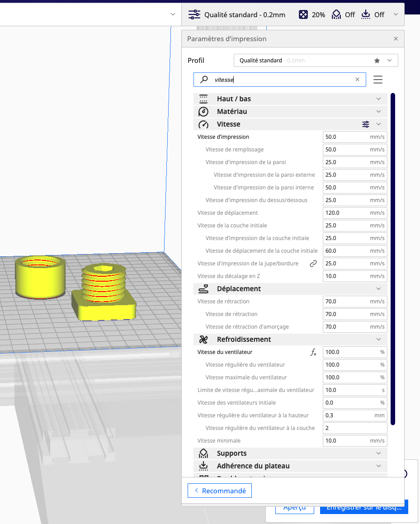Viewport: 420px width, 524px height.
Task: Click the profile favorite star icon
Action: [377, 61]
